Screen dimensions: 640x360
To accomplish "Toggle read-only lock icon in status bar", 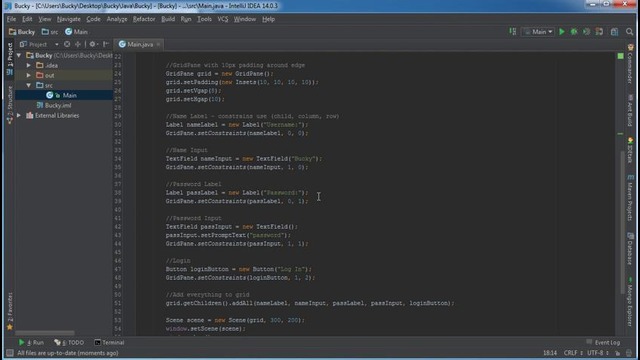I will coord(617,353).
